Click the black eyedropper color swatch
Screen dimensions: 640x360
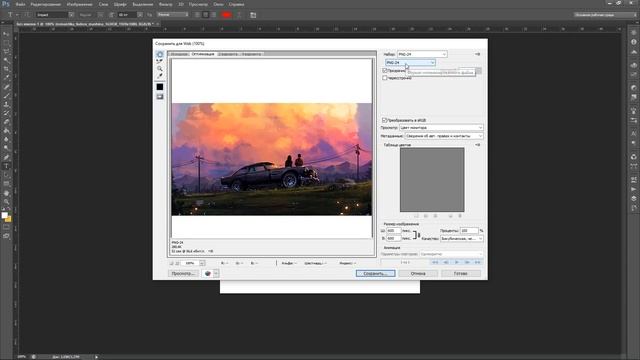click(x=160, y=87)
